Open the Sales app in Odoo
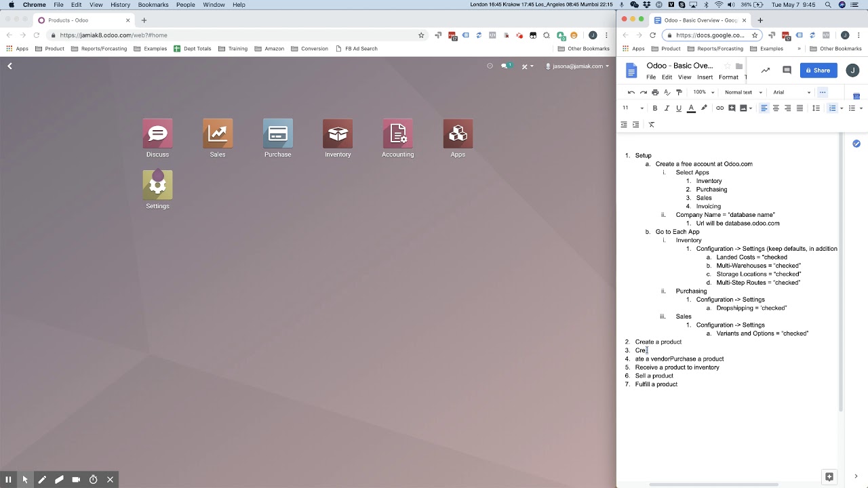 pos(218,134)
